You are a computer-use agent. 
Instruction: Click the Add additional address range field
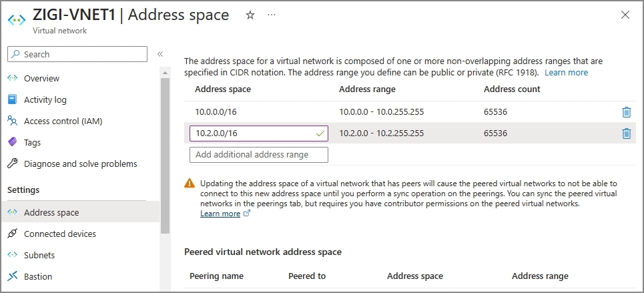pyautogui.click(x=259, y=155)
